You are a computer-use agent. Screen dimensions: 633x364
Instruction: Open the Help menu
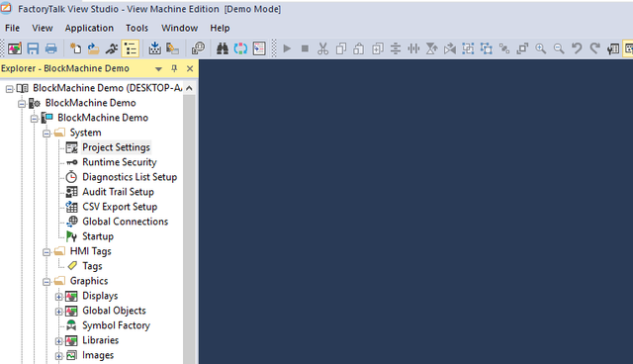[x=220, y=28]
